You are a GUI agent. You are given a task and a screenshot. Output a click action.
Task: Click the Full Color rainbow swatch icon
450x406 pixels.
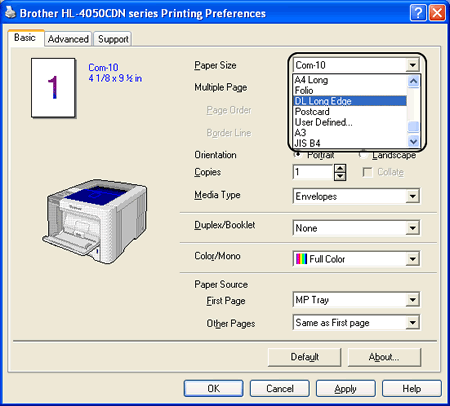coord(301,259)
